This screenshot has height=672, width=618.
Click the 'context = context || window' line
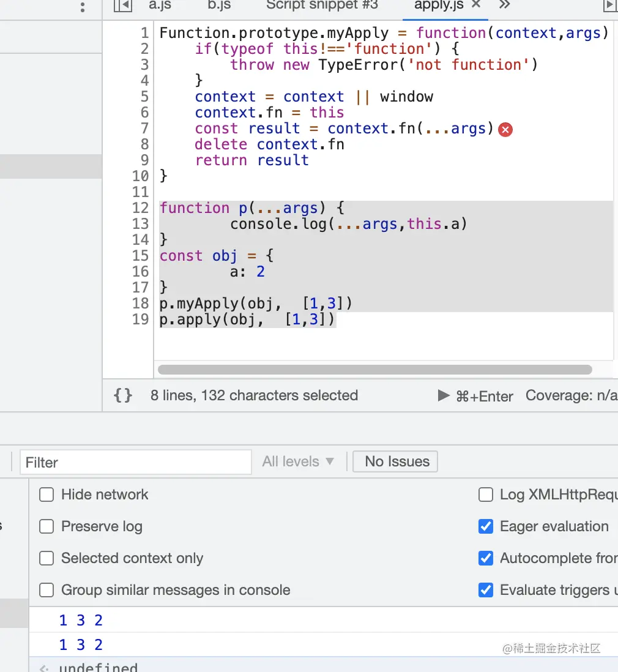[x=314, y=97]
